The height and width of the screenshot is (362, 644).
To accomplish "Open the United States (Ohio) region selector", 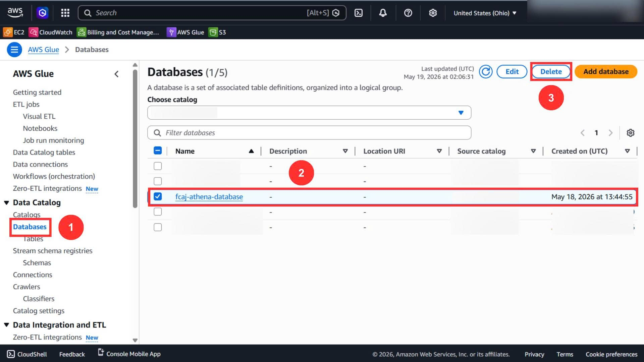I will pyautogui.click(x=485, y=13).
